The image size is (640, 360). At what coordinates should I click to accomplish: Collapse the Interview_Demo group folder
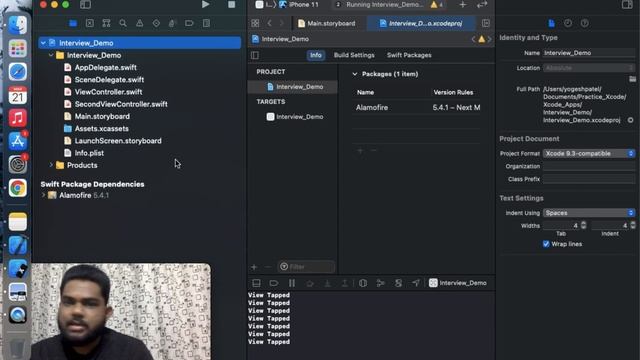[51, 55]
